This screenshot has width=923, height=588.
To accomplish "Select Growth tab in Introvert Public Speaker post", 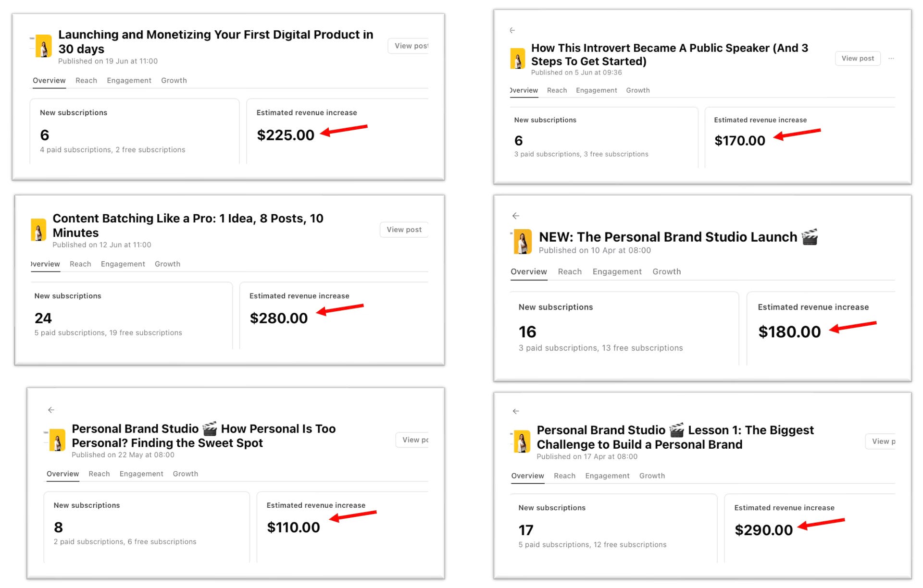I will pos(637,90).
